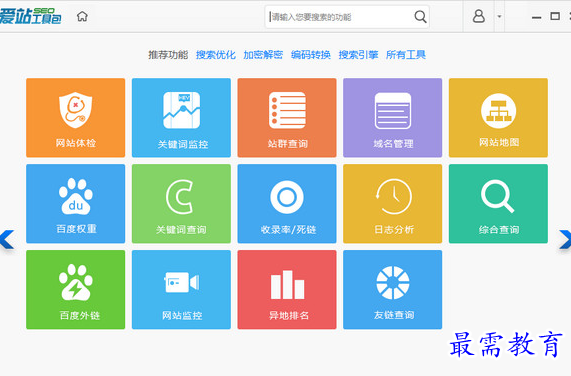Viewport: 571px width, 376px height.
Task: Switch to the 编码转换 tab
Action: click(x=311, y=55)
